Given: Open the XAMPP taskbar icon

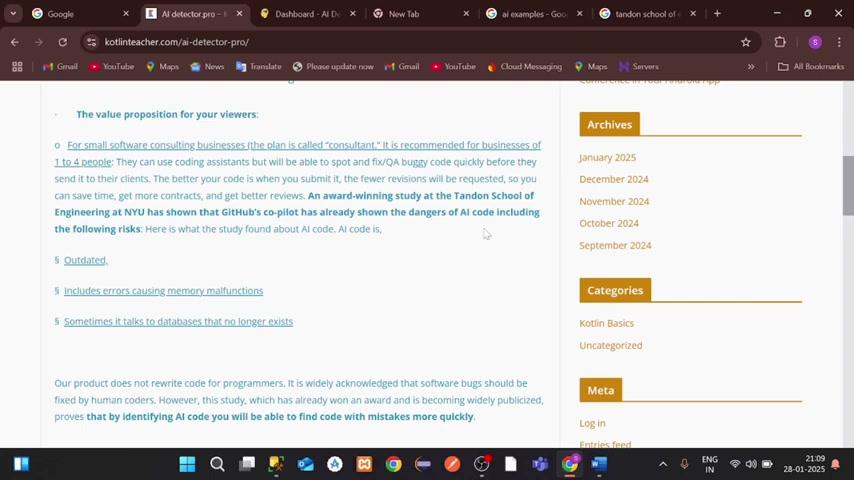Looking at the screenshot, I should point(364,464).
